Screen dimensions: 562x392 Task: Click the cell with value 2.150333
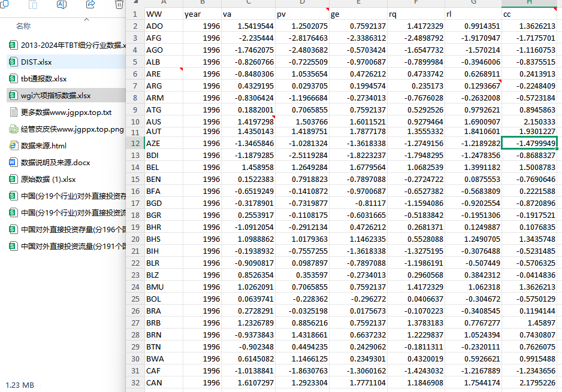(x=530, y=121)
